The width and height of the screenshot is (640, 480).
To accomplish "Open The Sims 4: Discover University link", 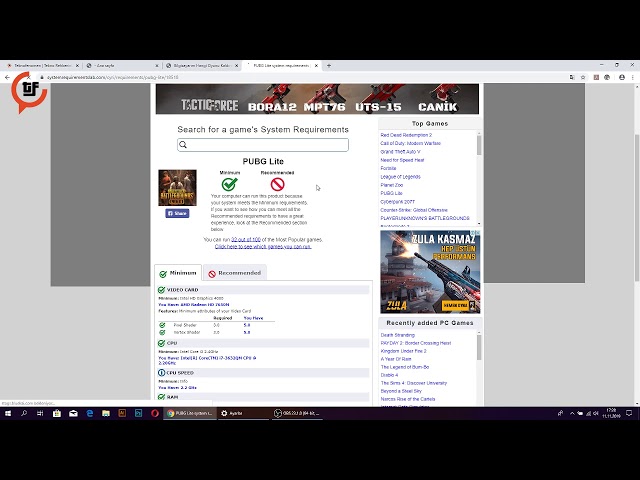I will pos(413,383).
